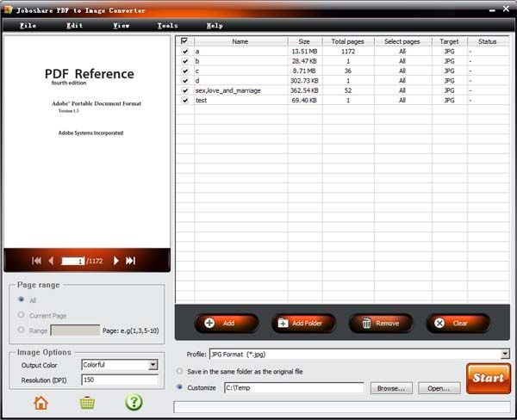Click the 302.73 KB size cell

tap(304, 81)
